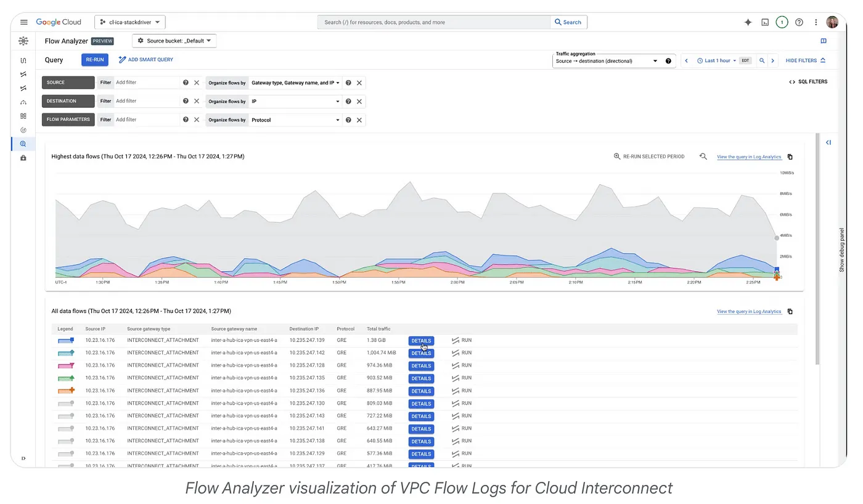This screenshot has height=504, width=863.
Task: Click the Gemini sparkle icon
Action: tap(748, 22)
